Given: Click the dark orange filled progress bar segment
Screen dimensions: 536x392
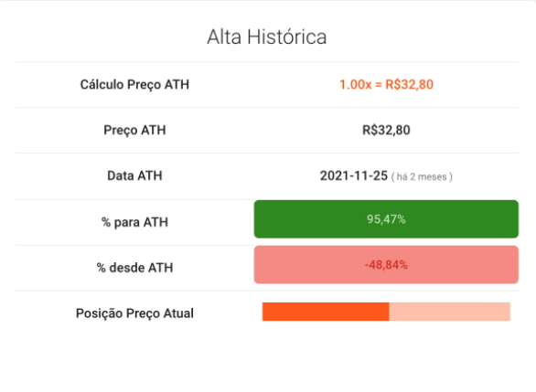Looking at the screenshot, I should tap(326, 312).
